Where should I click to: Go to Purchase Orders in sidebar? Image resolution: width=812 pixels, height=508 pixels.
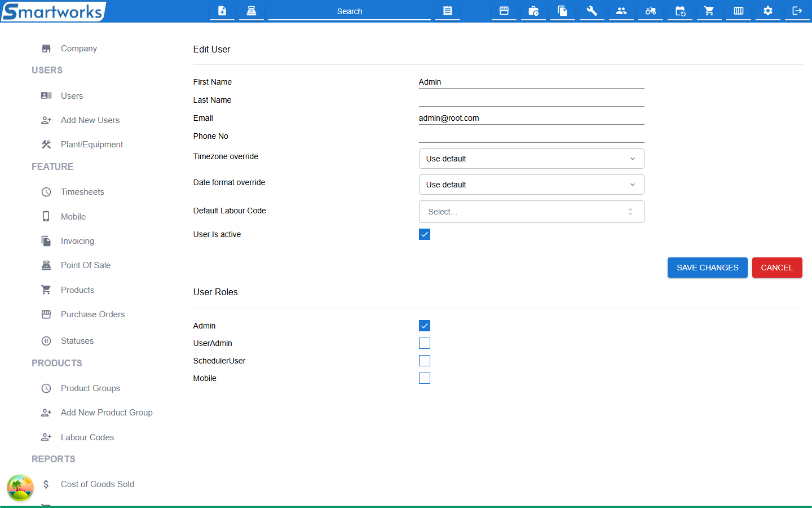[x=93, y=314]
